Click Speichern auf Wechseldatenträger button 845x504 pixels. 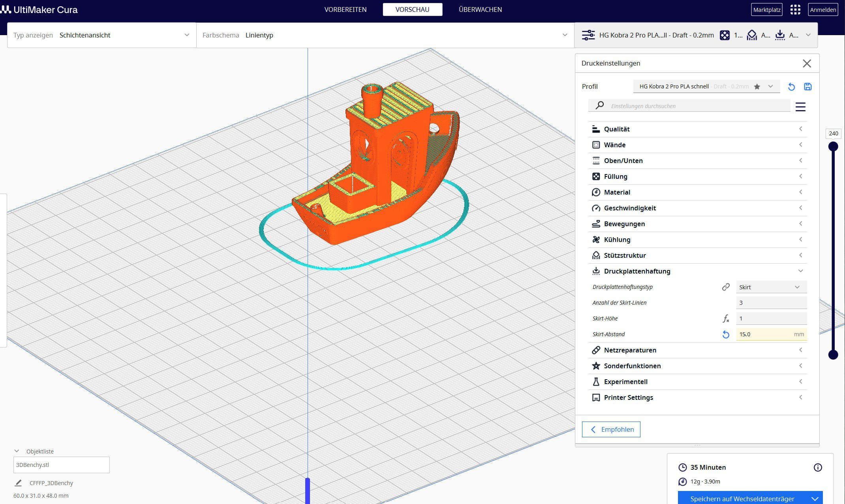pos(742,498)
